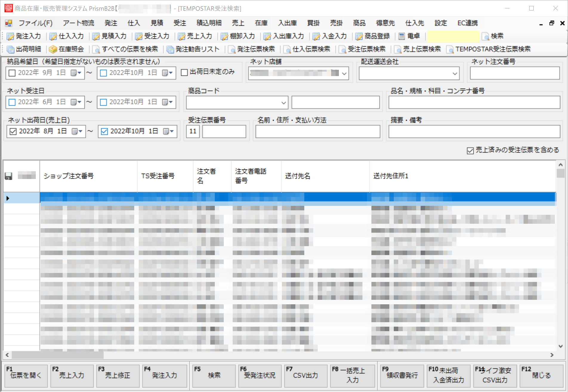Screen dimensions: 568x392
Task: Expand the 商品コード combo box
Action: pyautogui.click(x=283, y=103)
